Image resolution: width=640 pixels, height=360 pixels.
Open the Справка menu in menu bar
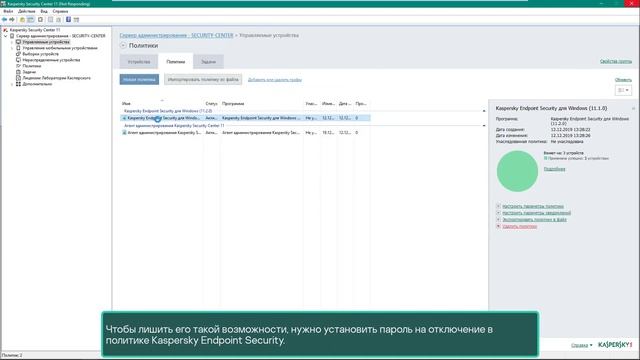click(x=60, y=11)
